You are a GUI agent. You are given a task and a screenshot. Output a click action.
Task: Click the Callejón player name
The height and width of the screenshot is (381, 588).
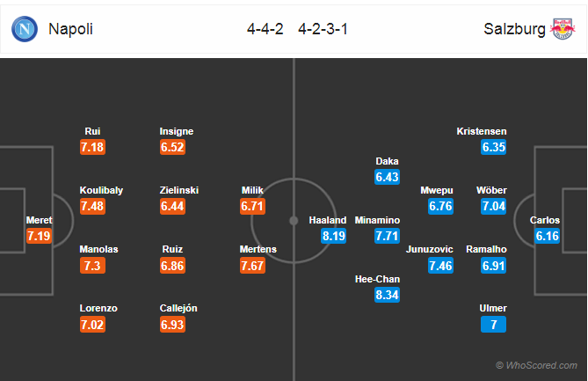pyautogui.click(x=178, y=308)
